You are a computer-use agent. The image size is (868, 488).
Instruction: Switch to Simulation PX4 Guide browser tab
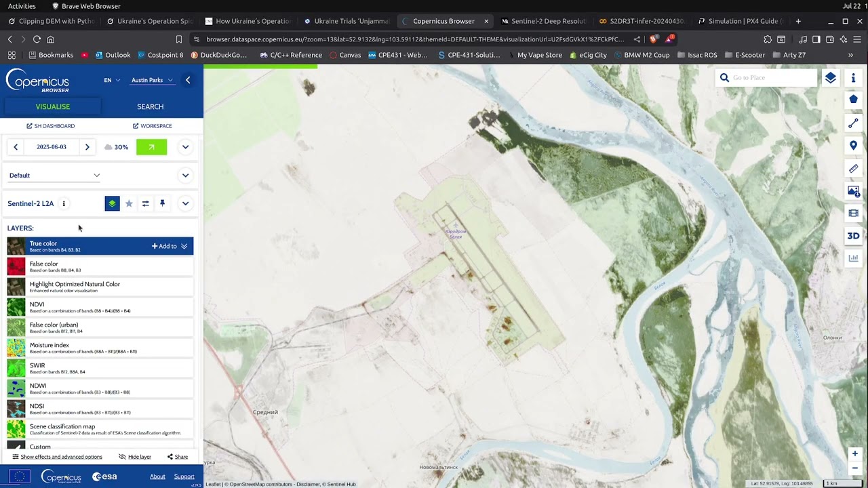tap(741, 21)
